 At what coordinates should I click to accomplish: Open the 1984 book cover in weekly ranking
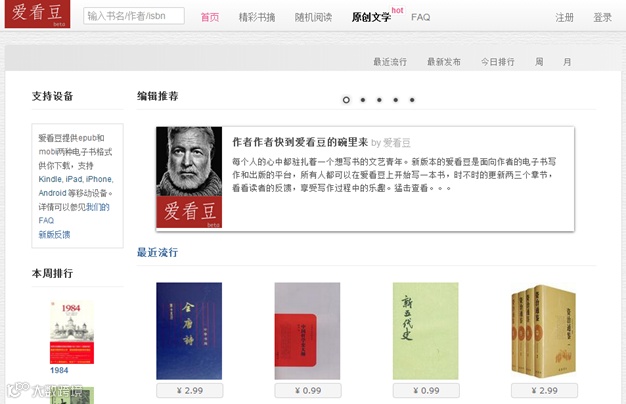72,332
